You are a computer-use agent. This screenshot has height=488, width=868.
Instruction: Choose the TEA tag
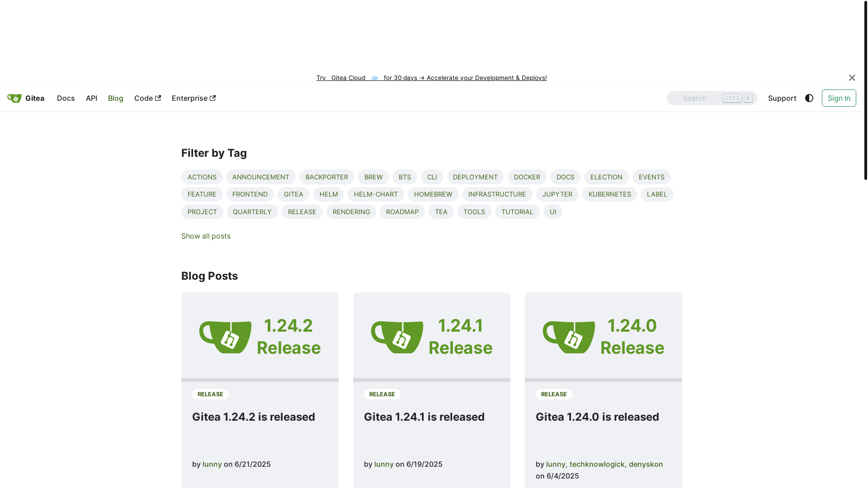click(x=441, y=212)
